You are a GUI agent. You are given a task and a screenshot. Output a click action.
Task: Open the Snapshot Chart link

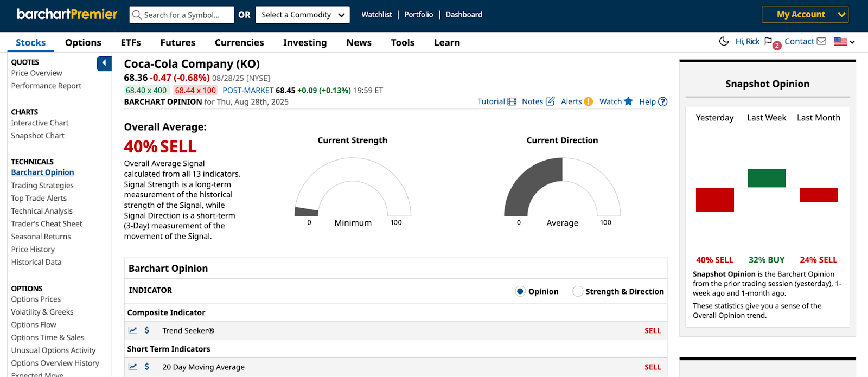(x=37, y=136)
